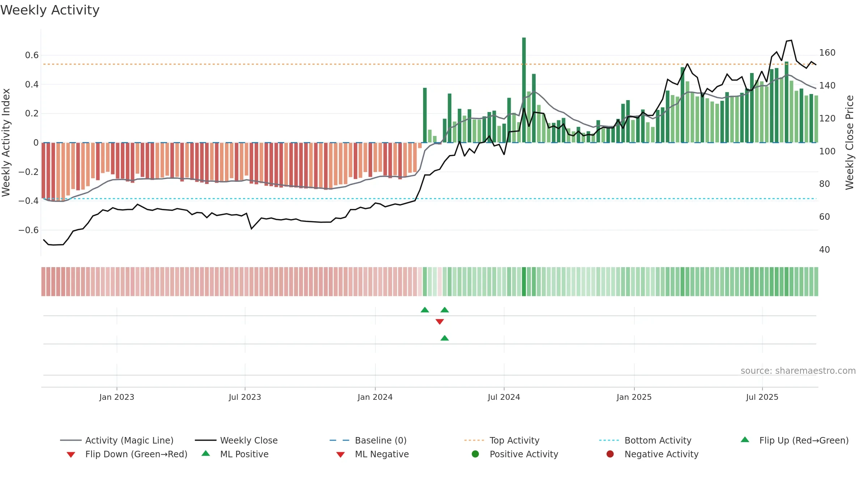Click the 0.6 tick on left axis
This screenshot has height=488, width=868.
pyautogui.click(x=32, y=55)
